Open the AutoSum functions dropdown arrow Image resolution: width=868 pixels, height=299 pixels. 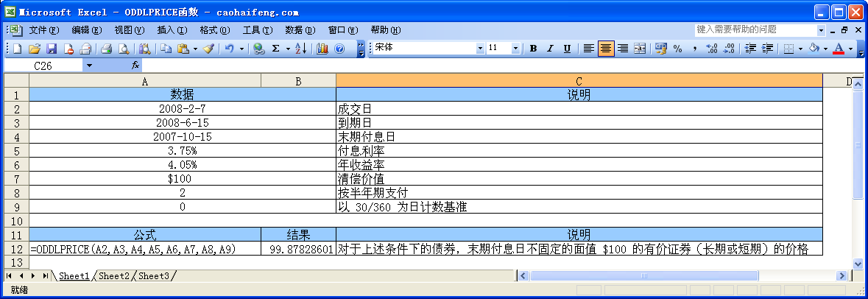click(288, 49)
